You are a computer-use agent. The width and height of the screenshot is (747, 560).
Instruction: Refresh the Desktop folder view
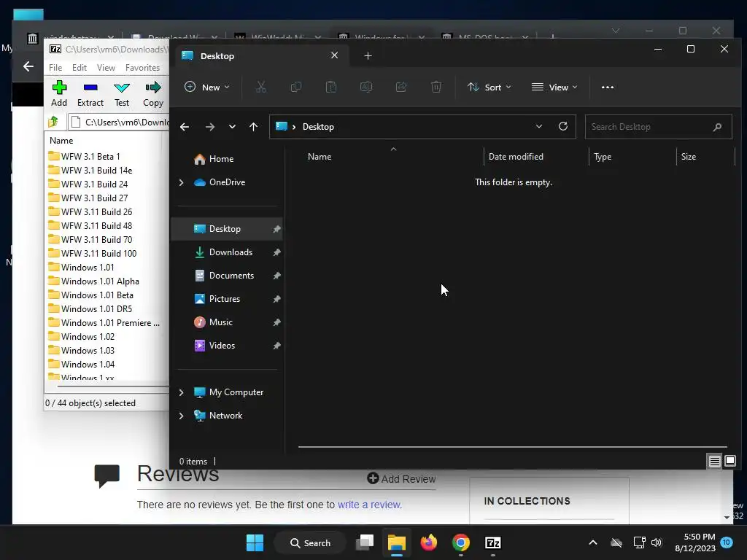tap(563, 126)
